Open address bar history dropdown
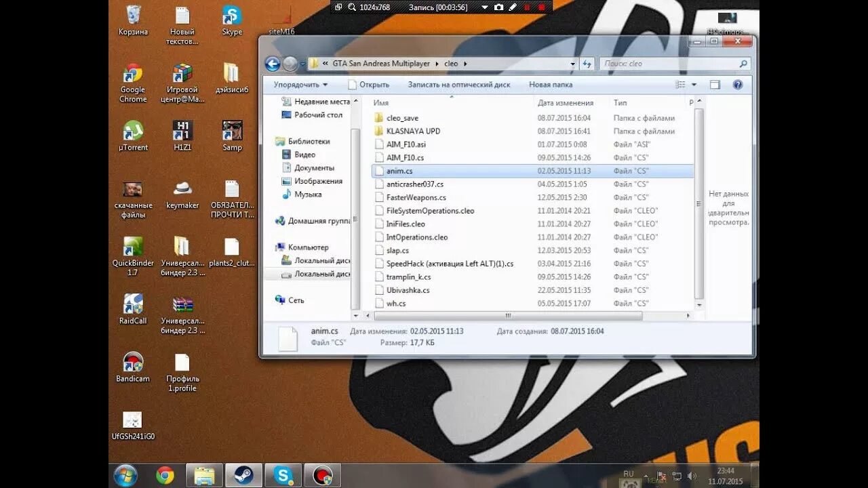Viewport: 868px width, 488px height. click(573, 64)
